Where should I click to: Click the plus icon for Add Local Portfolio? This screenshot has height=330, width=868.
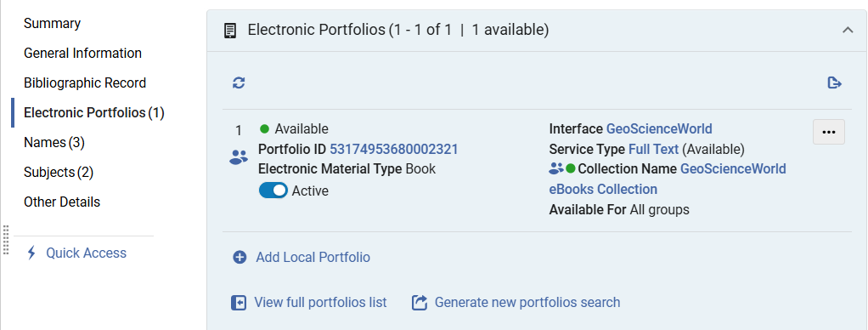click(240, 258)
